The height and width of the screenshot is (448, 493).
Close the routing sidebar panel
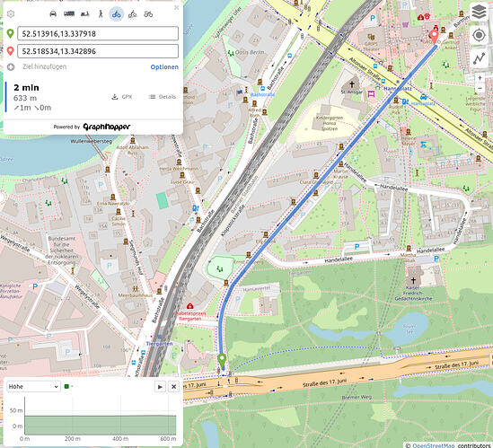click(177, 7)
